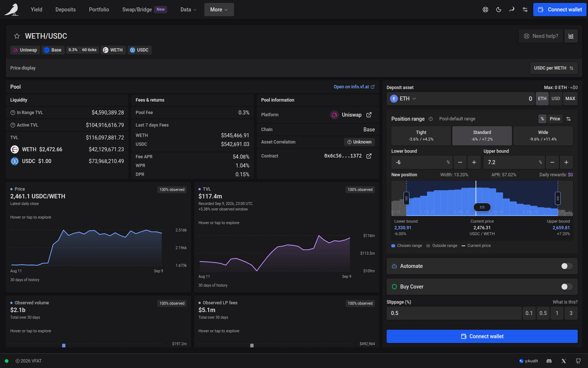Grab the upper bound range handle
588x368 pixels.
click(558, 199)
